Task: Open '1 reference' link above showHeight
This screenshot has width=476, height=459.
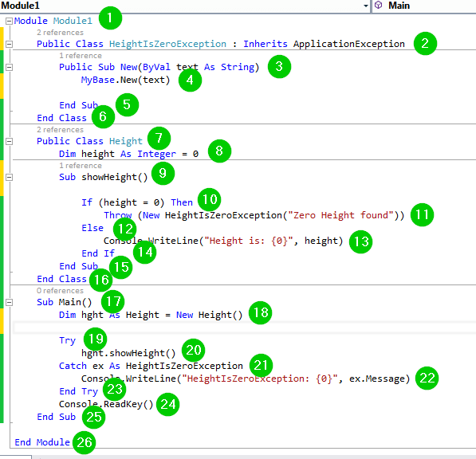Action: pos(81,166)
